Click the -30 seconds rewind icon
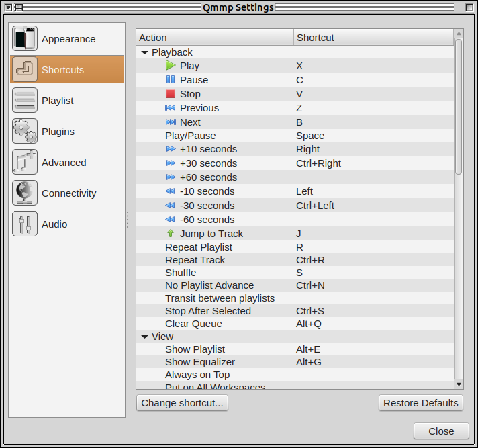Image resolution: width=478 pixels, height=448 pixels. click(170, 206)
